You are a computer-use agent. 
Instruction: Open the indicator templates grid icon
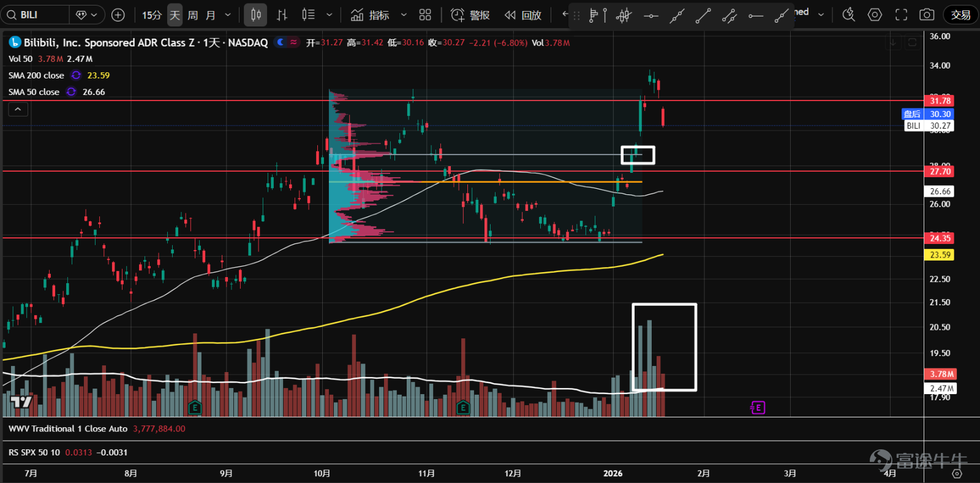(x=425, y=15)
